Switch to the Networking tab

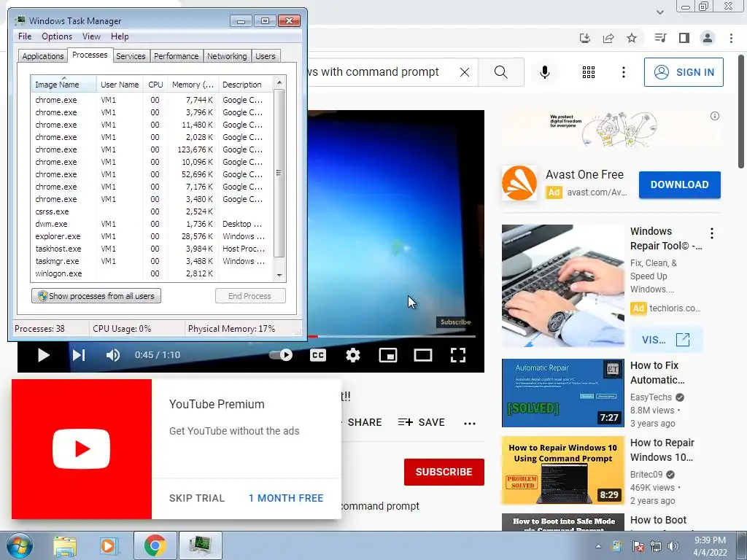[x=228, y=56]
